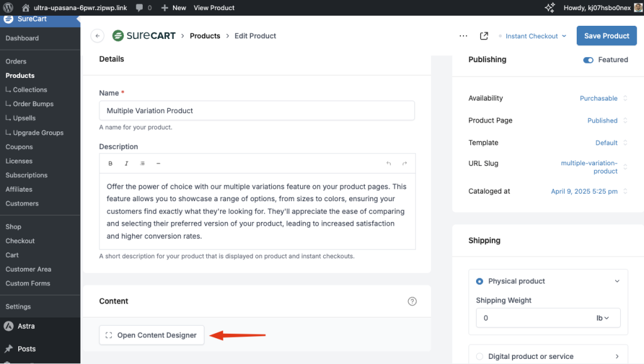Click the product Name input field
This screenshot has width=644, height=364.
click(x=257, y=111)
